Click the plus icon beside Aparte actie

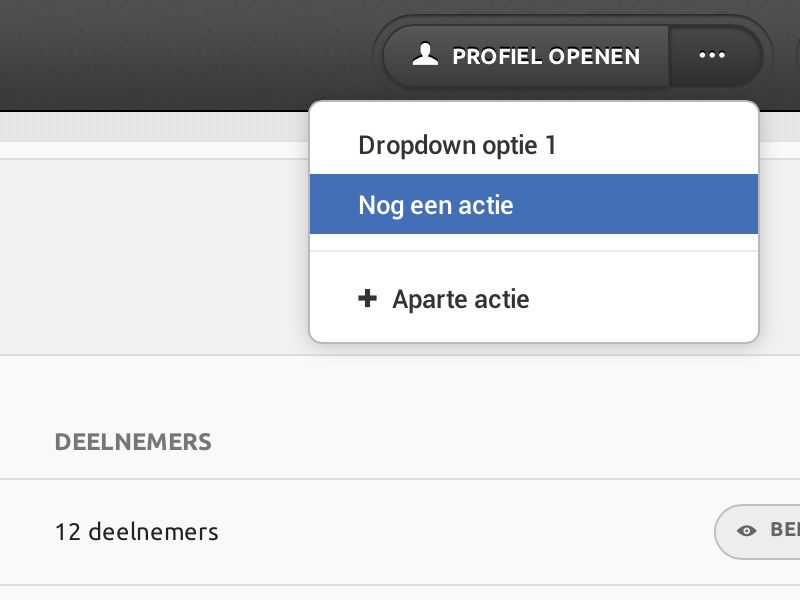(x=369, y=298)
